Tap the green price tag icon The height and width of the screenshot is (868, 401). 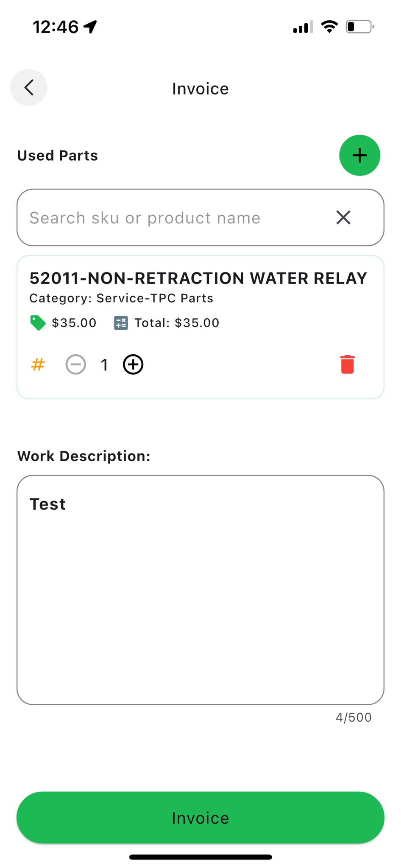click(38, 323)
